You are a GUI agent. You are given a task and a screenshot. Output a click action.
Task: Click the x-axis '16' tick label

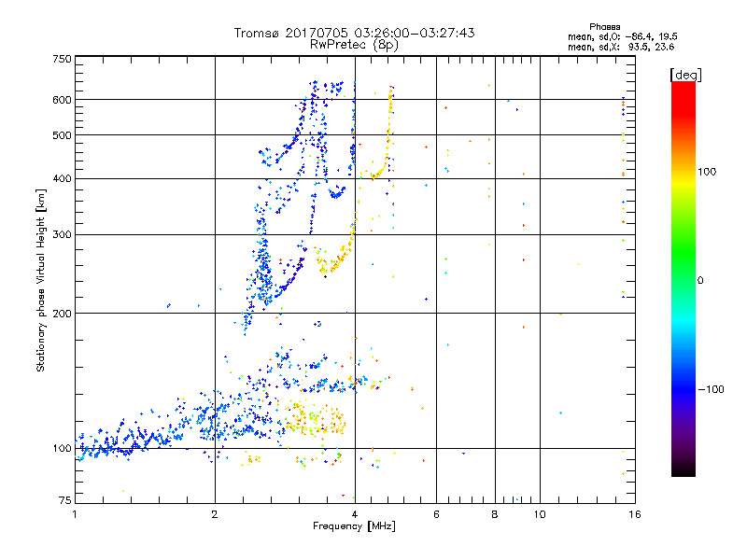[635, 514]
